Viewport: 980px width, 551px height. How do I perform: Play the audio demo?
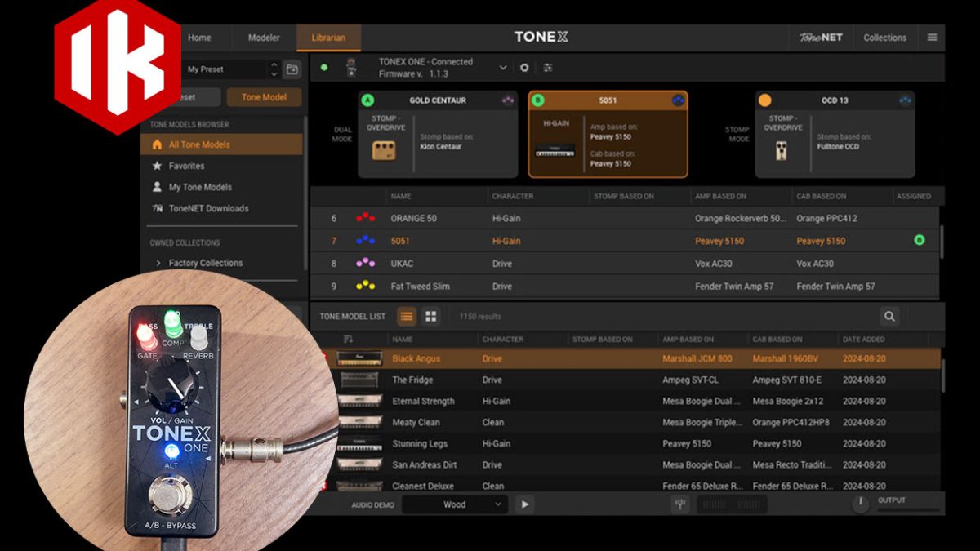[x=524, y=504]
